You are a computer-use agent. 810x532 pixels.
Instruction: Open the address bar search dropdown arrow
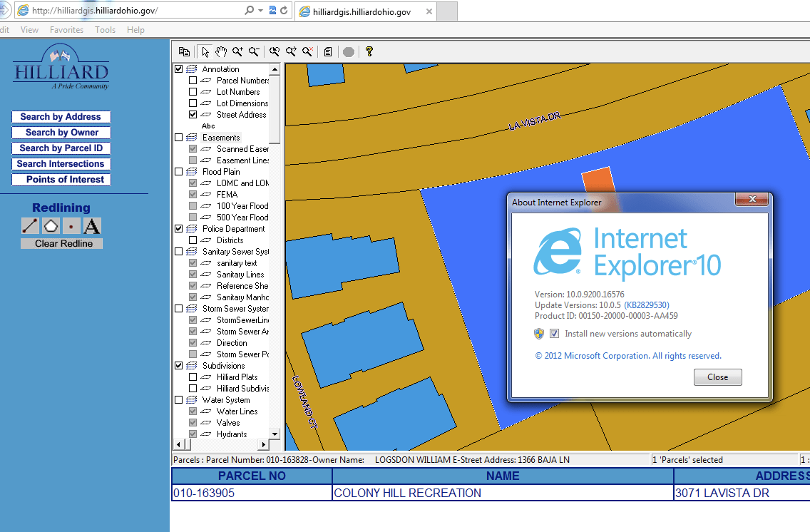[x=261, y=10]
